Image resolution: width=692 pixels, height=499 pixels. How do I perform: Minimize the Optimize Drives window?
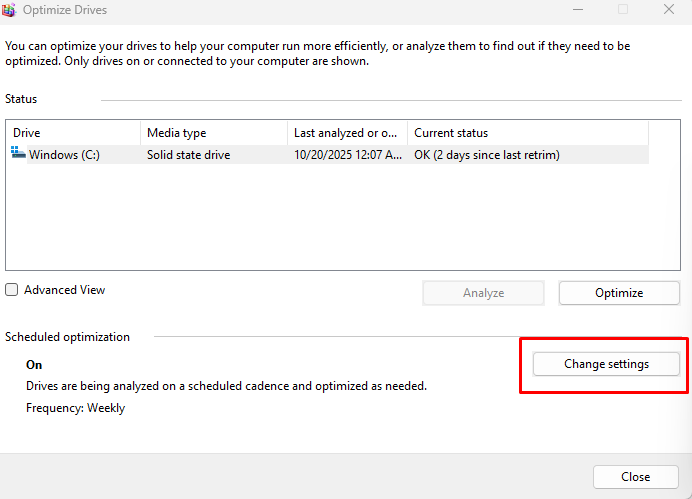coord(576,10)
